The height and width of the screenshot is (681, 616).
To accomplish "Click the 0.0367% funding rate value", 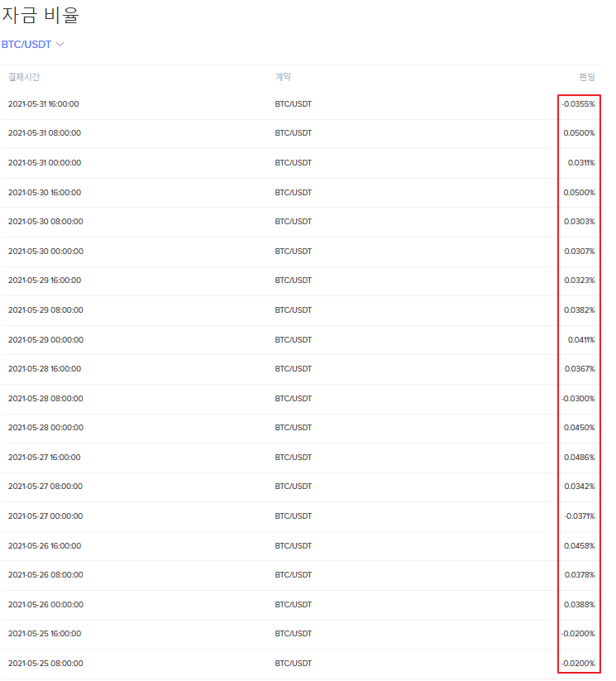I will coord(580,369).
